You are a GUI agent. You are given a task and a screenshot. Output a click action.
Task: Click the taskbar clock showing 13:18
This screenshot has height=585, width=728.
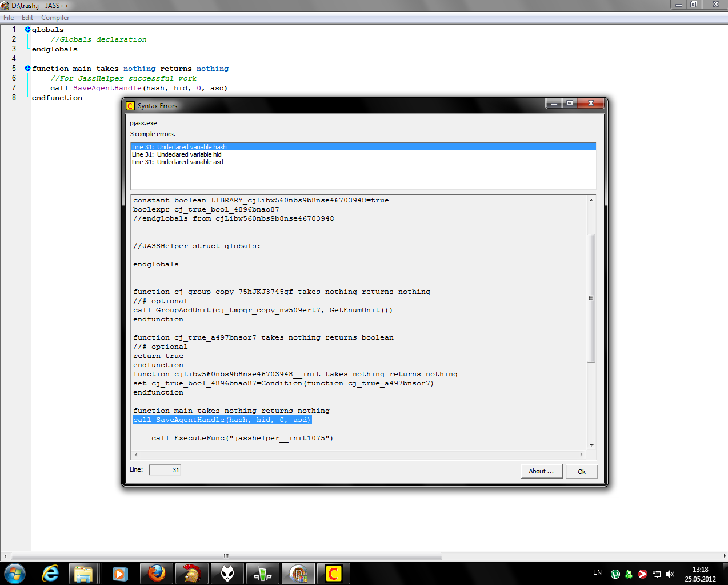(x=700, y=574)
